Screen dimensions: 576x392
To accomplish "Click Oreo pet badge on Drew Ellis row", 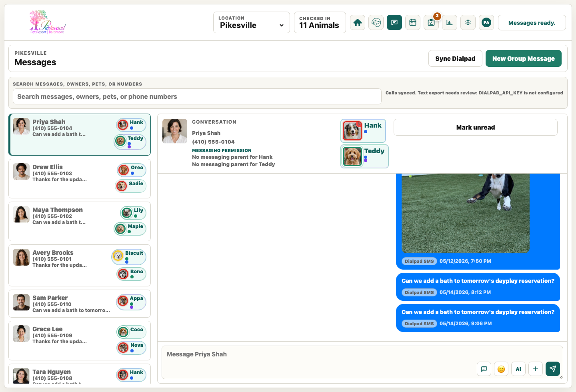I will pyautogui.click(x=132, y=170).
